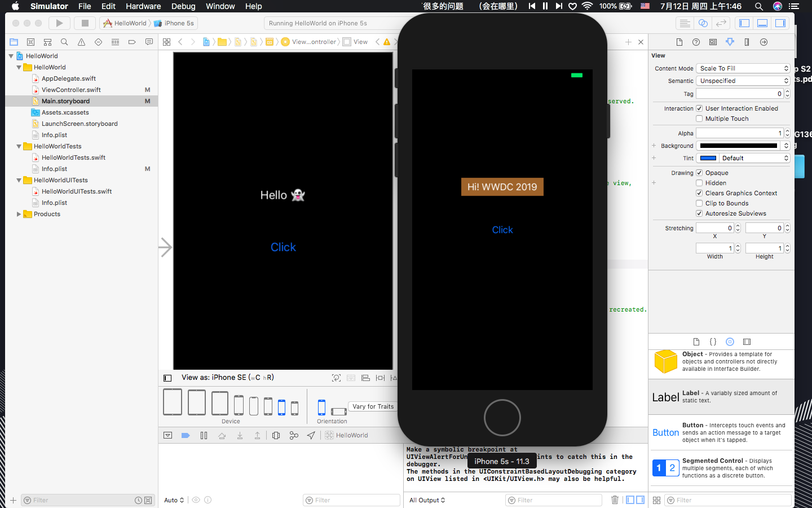Click the Background color swatch

(738, 146)
